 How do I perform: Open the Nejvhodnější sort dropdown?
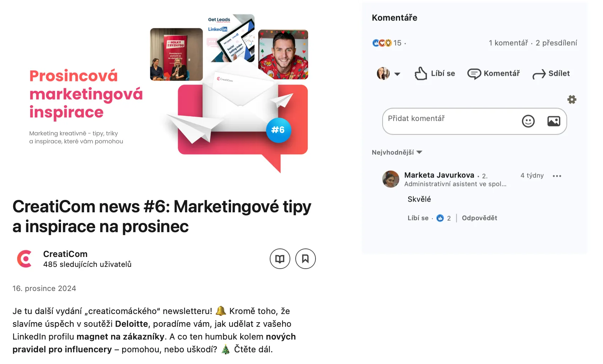(x=397, y=152)
